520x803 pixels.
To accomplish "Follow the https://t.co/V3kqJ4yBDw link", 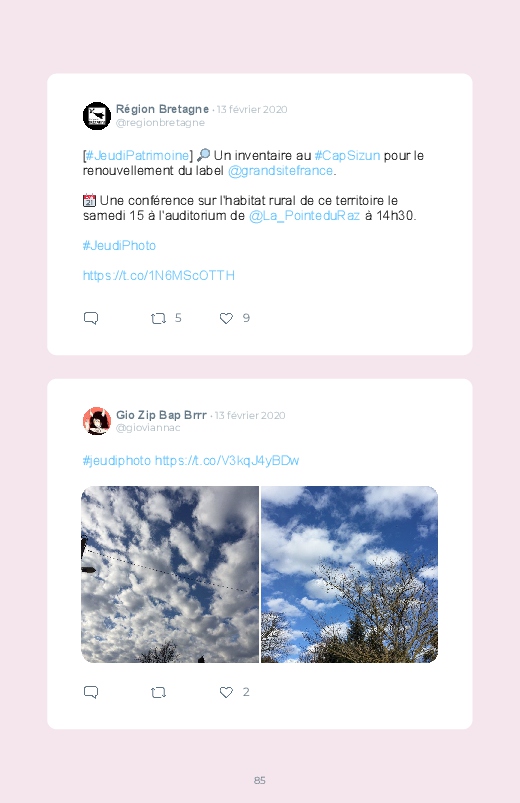I will [x=227, y=460].
